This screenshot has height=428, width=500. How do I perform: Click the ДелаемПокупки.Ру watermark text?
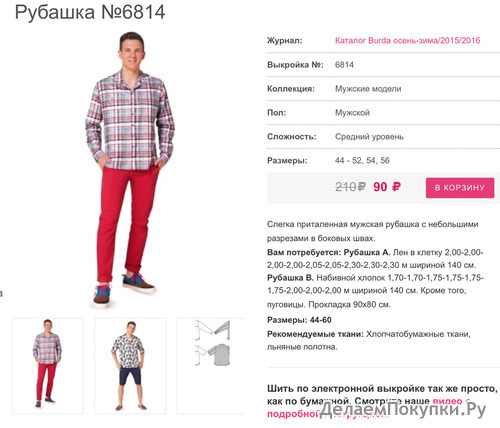click(x=403, y=409)
